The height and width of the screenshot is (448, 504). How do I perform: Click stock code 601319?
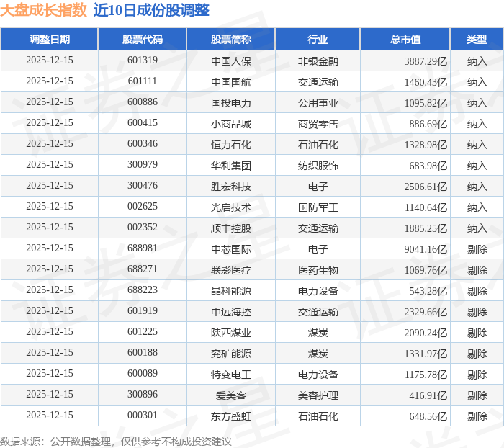(x=143, y=60)
